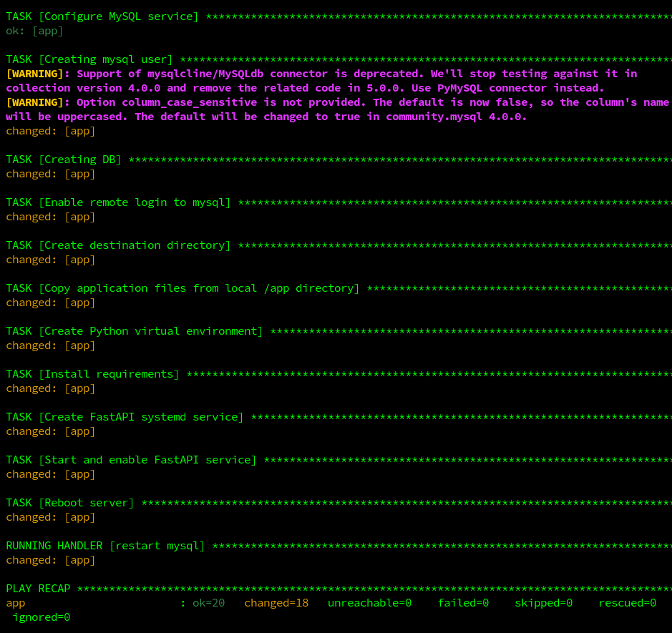Viewport: 672px width, 633px height.
Task: Click the 'app' host name in recap
Action: 16,603
